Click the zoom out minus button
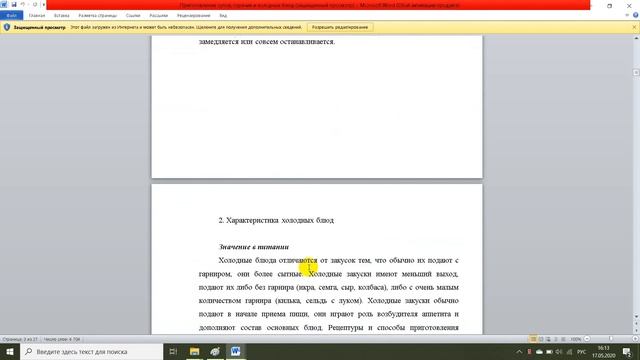 pos(587,339)
